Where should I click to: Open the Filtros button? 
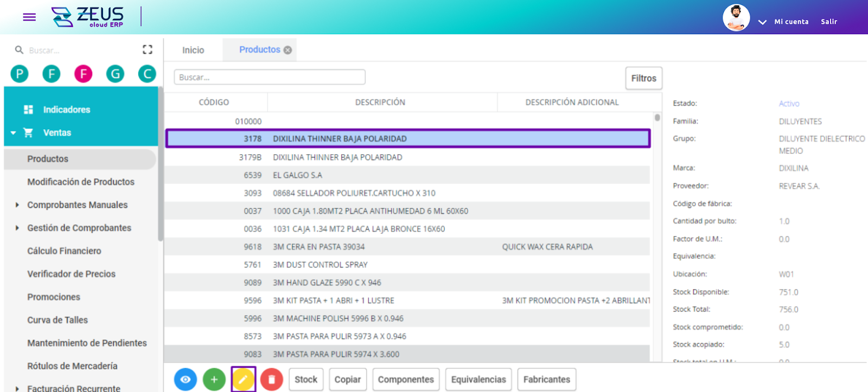click(x=643, y=78)
